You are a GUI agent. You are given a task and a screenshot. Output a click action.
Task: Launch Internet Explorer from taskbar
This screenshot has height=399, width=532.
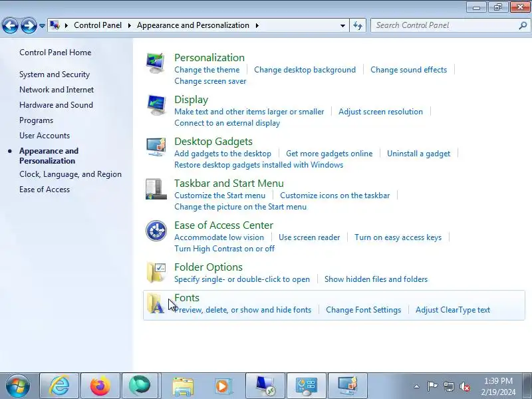[x=59, y=386]
